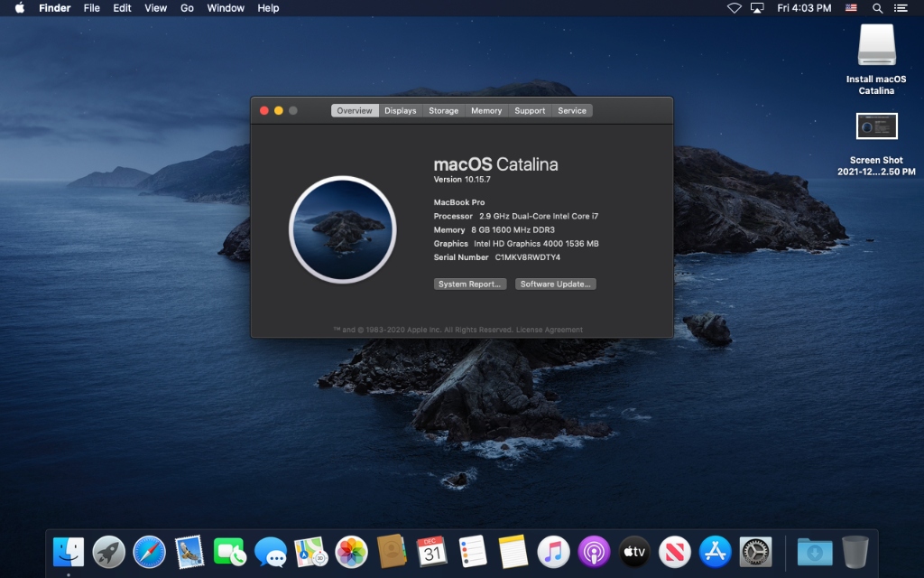
Task: Open the Go menu in menu bar
Action: [x=187, y=8]
